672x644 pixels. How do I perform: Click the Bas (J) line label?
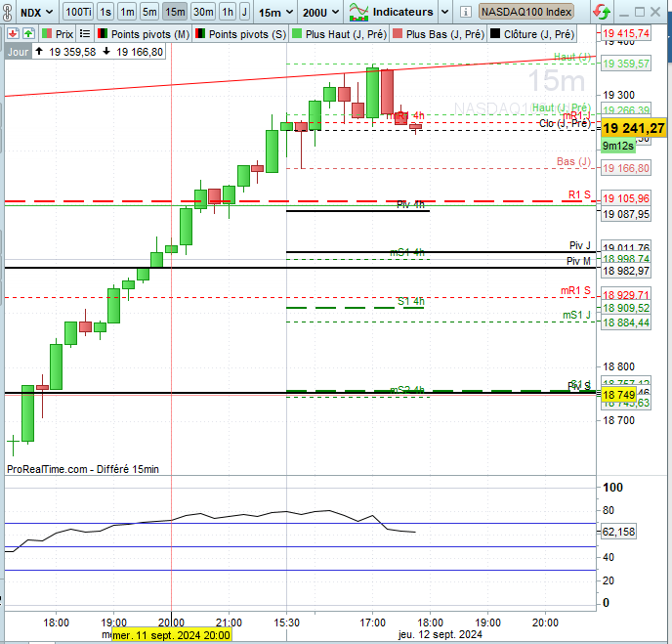[x=573, y=161]
